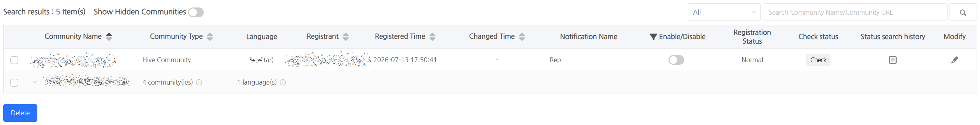Open the All filter dropdown
The height and width of the screenshot is (125, 980).
723,12
